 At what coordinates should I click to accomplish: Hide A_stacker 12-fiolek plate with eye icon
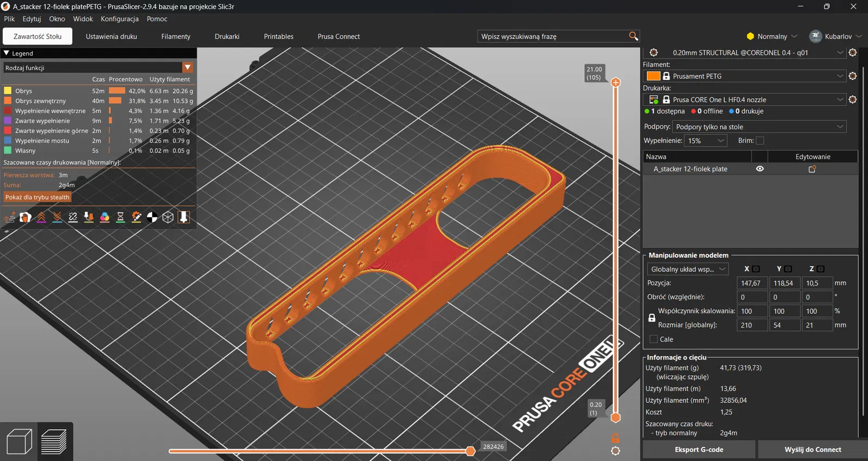tap(759, 169)
